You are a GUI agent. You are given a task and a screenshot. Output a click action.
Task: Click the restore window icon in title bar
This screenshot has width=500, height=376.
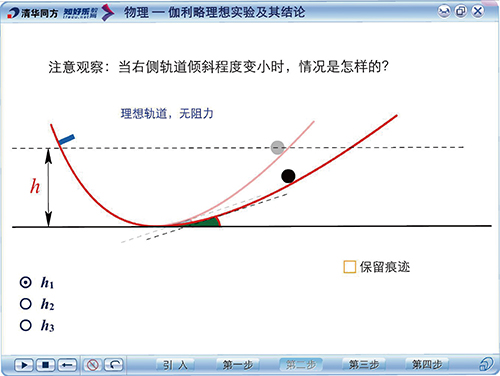[461, 12]
